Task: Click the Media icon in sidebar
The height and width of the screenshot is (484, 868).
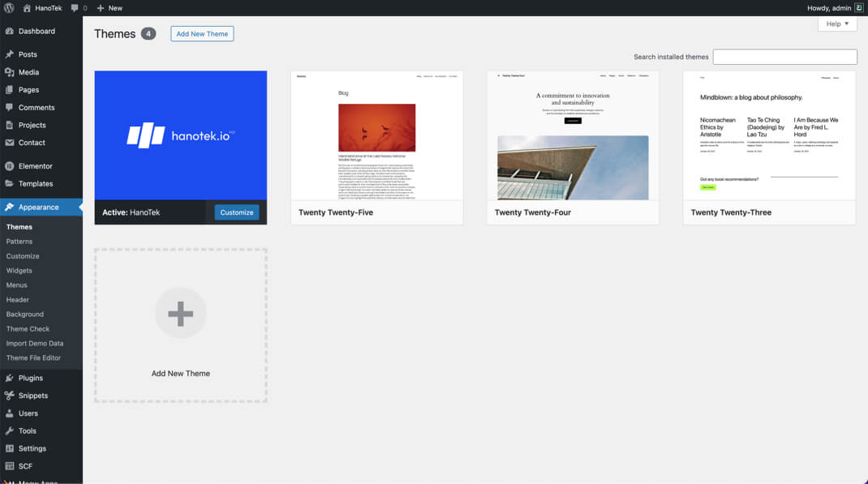Action: click(10, 72)
